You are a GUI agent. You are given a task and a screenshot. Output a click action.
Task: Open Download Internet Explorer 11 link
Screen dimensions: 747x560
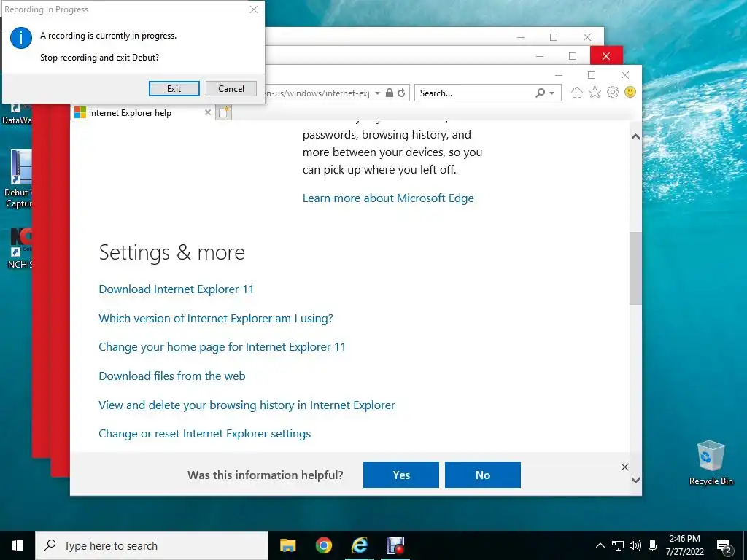coord(177,289)
